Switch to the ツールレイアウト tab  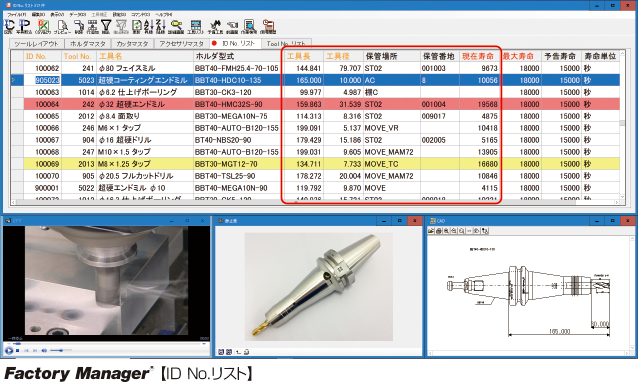click(x=36, y=44)
